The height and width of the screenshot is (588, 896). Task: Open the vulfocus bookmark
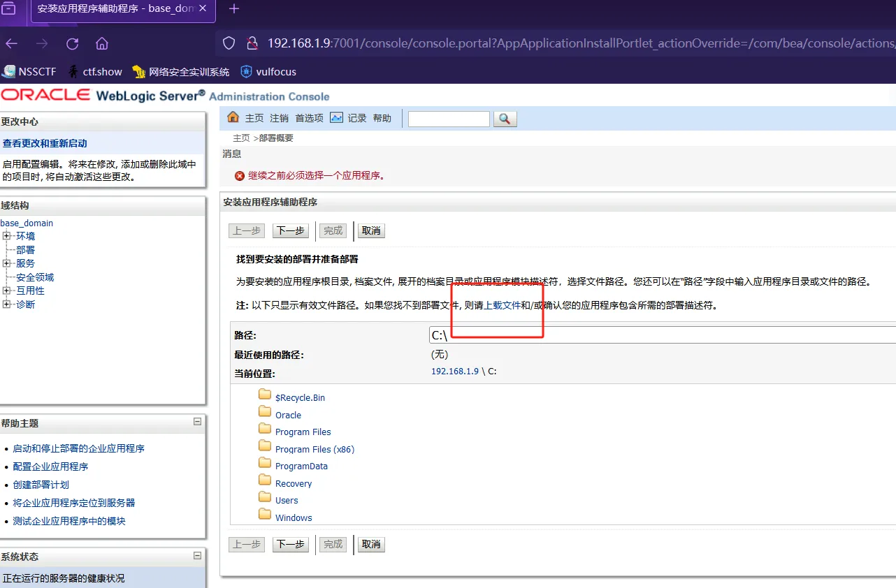click(268, 71)
